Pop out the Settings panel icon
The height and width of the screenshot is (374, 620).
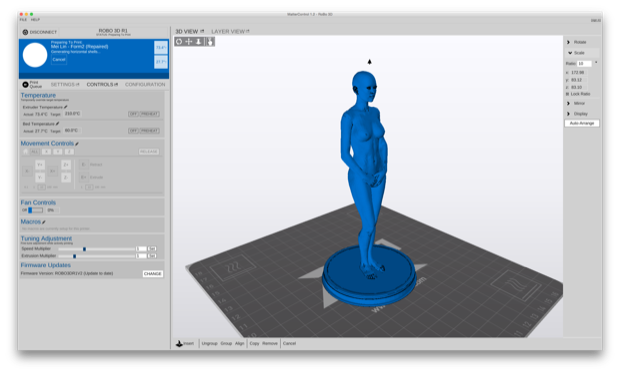pos(78,85)
